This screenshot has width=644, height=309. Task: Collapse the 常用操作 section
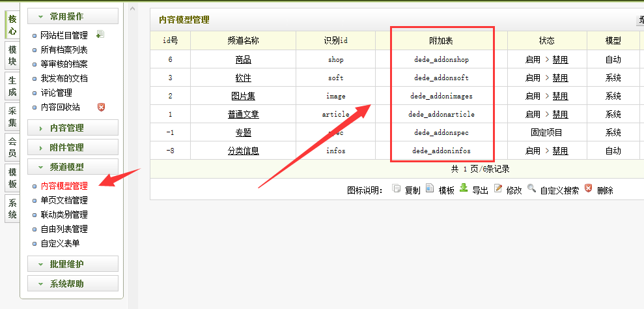[x=73, y=16]
